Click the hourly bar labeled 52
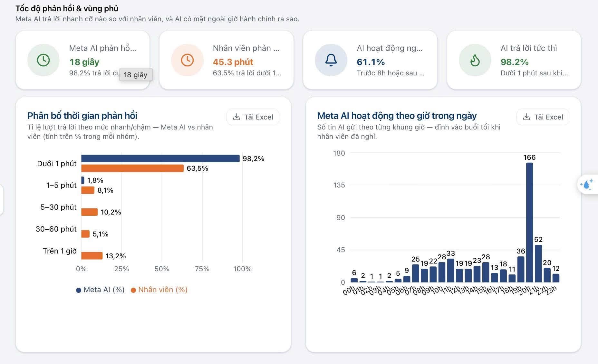 538,263
